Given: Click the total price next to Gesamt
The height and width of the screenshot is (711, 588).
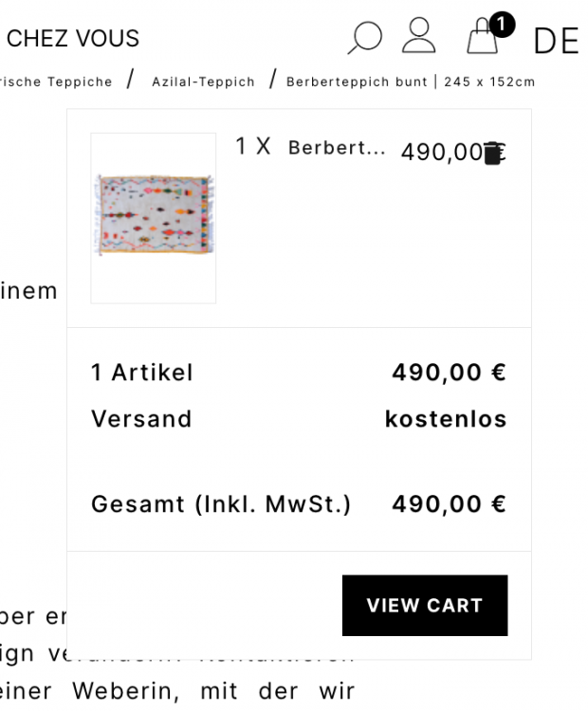Looking at the screenshot, I should pos(449,504).
